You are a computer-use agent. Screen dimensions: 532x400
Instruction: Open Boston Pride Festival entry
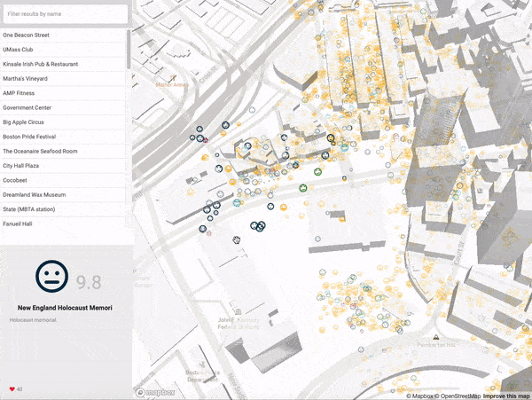(x=64, y=137)
